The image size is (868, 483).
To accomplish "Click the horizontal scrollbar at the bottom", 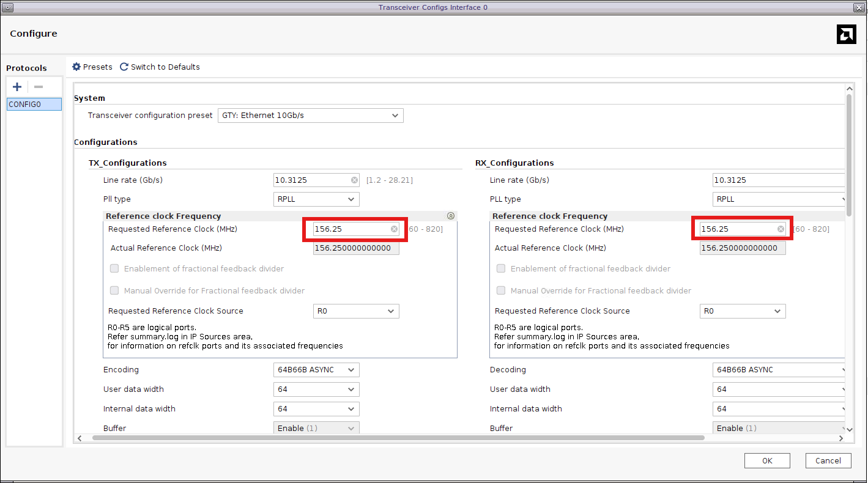I will coord(398,438).
